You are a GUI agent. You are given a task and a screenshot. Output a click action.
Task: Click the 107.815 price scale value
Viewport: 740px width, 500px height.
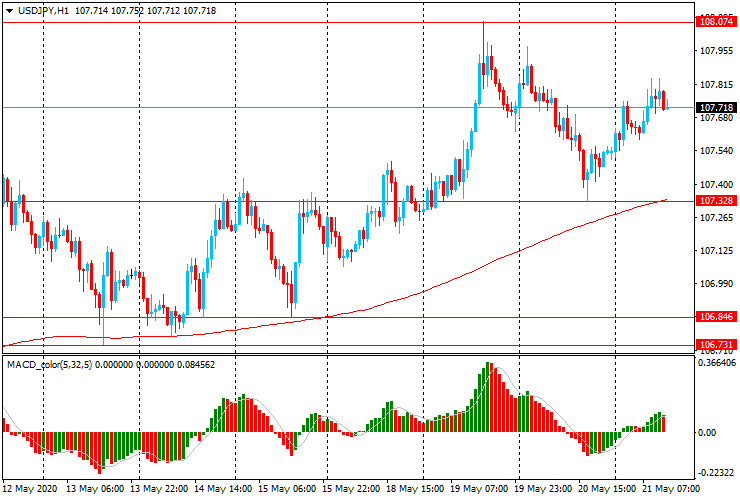(x=716, y=85)
